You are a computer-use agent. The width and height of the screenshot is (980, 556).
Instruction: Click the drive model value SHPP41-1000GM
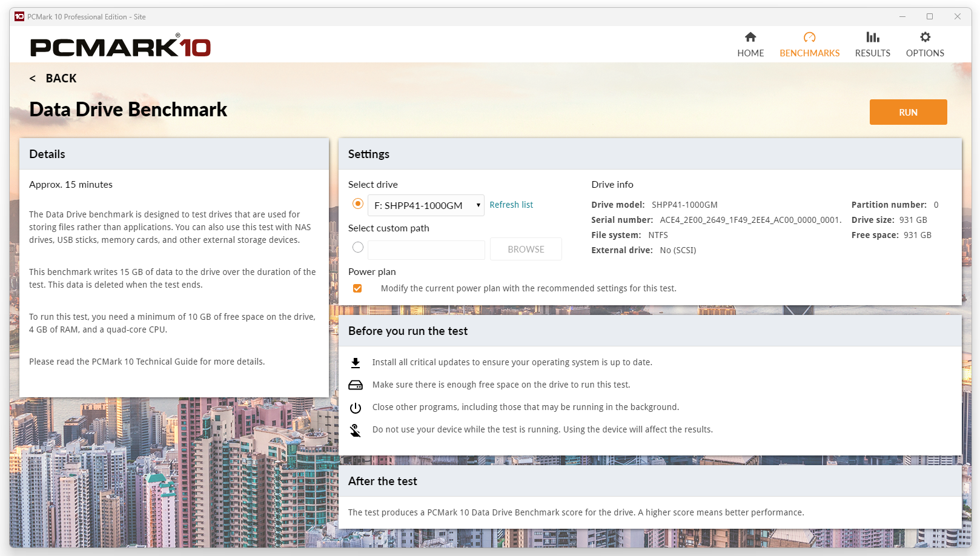(x=684, y=205)
